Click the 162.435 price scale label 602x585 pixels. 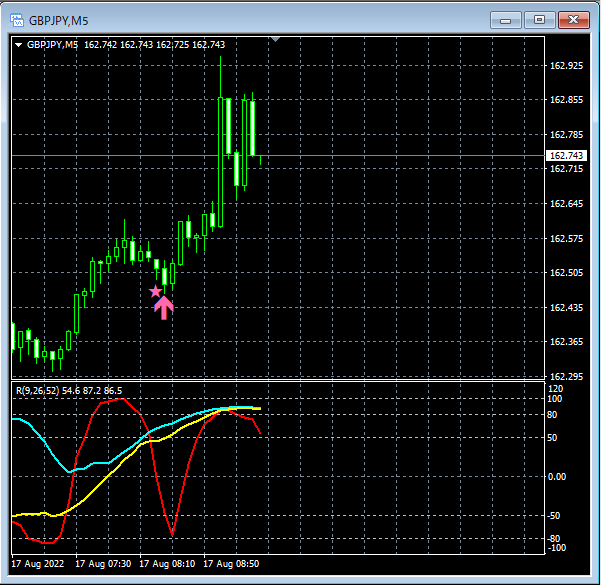(x=566, y=308)
